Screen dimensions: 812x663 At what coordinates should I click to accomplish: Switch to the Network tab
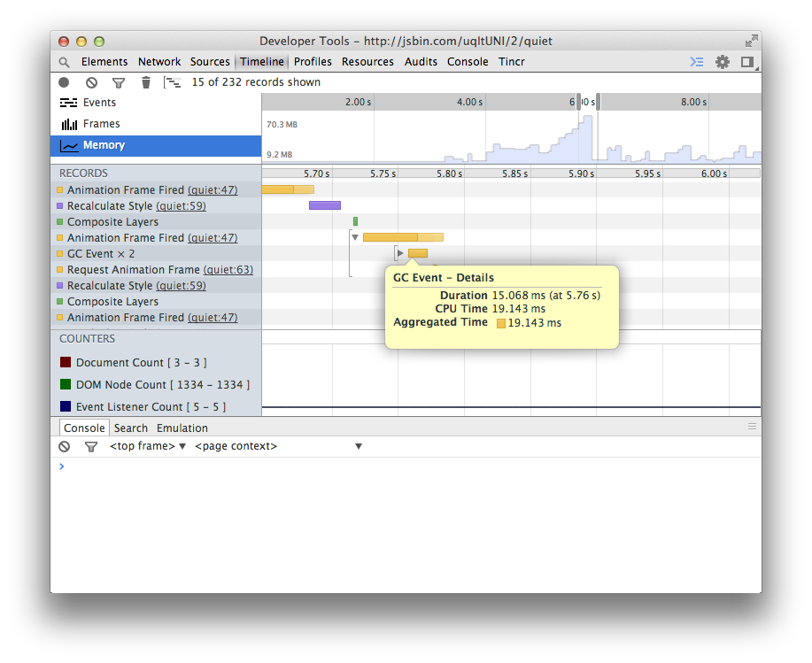tap(159, 62)
